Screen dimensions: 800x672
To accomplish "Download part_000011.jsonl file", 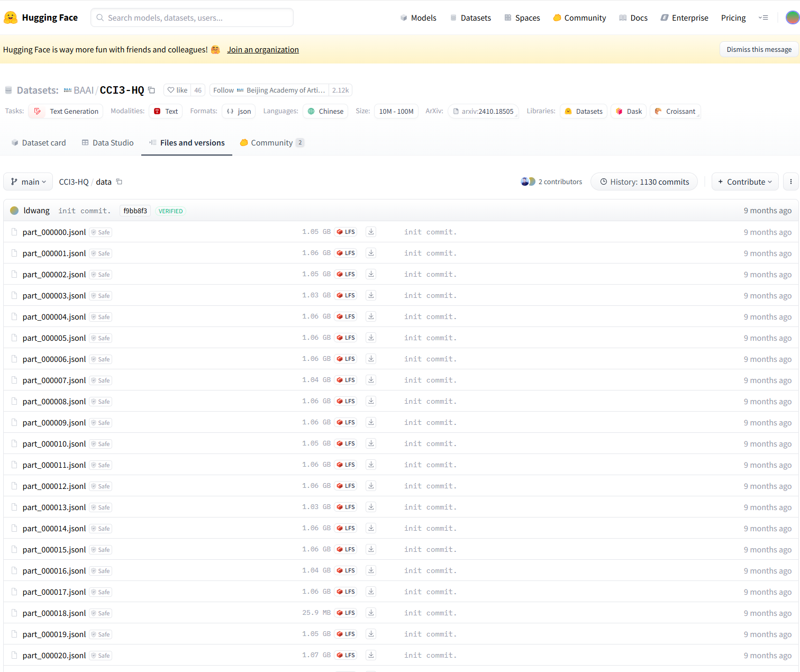I will point(371,465).
